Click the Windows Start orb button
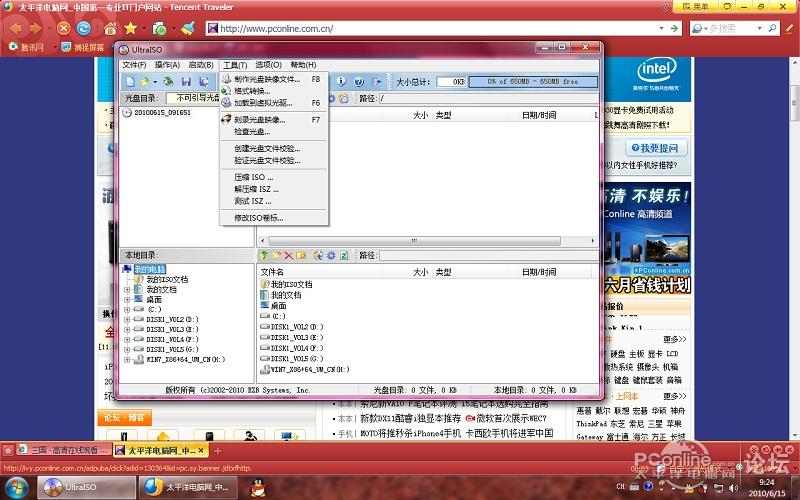 (16, 487)
